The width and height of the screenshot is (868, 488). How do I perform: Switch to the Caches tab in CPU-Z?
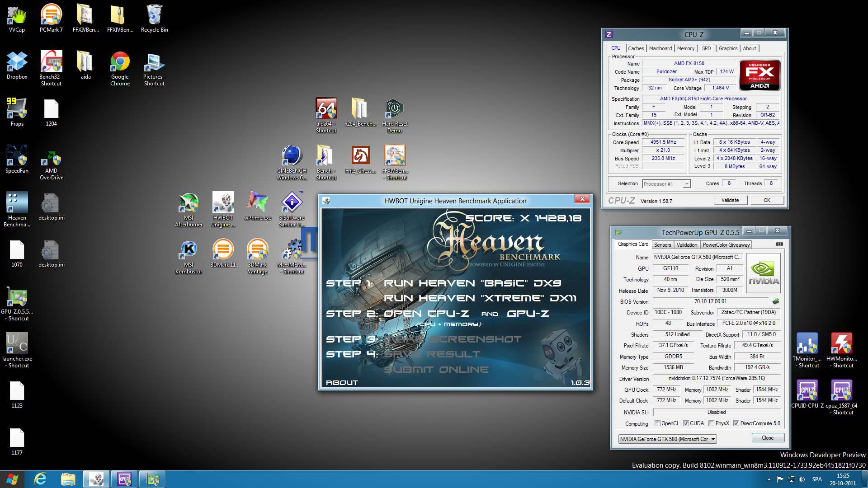[636, 48]
